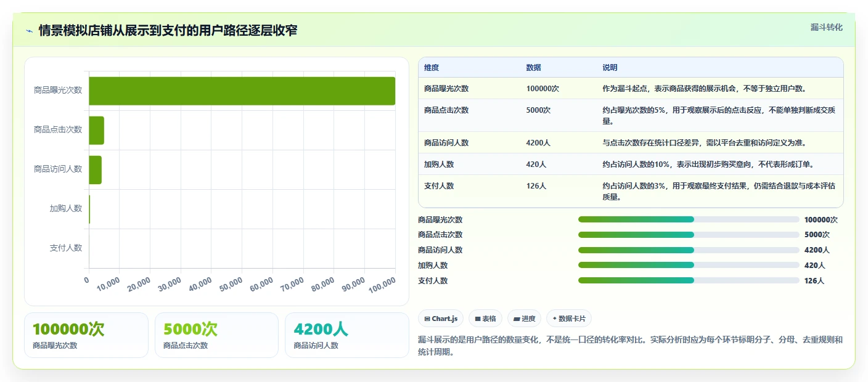Click the 商品访问人数 bar in chart

96,169
